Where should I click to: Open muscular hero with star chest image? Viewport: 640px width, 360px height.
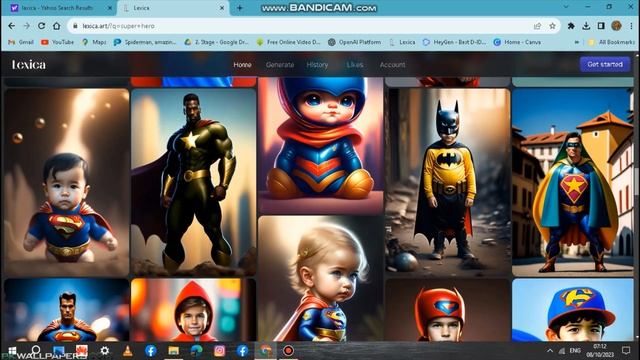193,182
